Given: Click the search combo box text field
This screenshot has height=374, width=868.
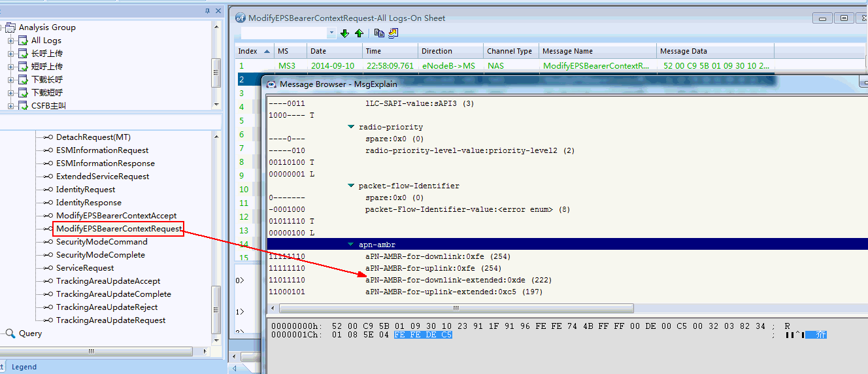Looking at the screenshot, I should (284, 33).
